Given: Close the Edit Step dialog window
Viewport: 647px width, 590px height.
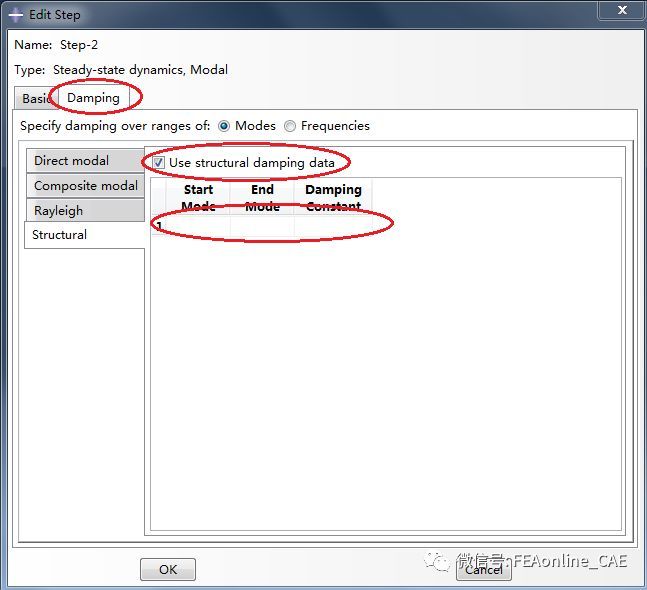Looking at the screenshot, I should tap(620, 13).
